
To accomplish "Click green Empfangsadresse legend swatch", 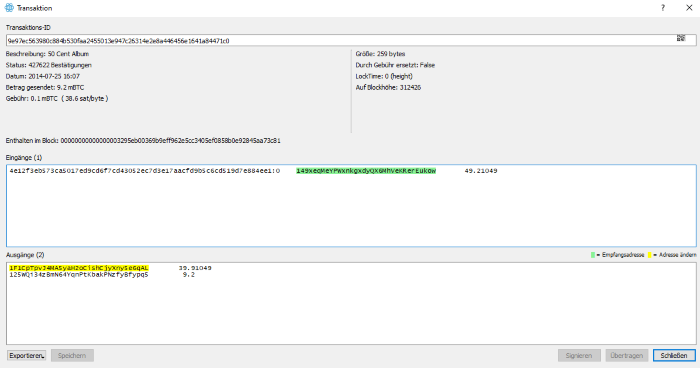I will [x=593, y=255].
